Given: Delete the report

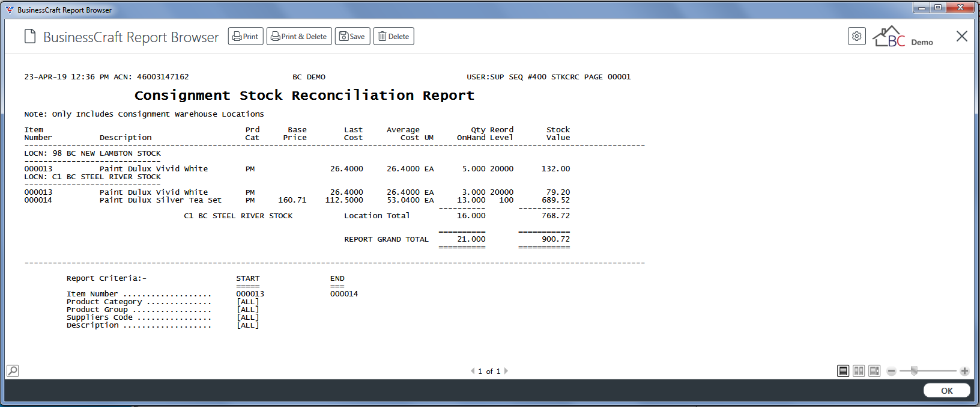Looking at the screenshot, I should click(x=393, y=36).
